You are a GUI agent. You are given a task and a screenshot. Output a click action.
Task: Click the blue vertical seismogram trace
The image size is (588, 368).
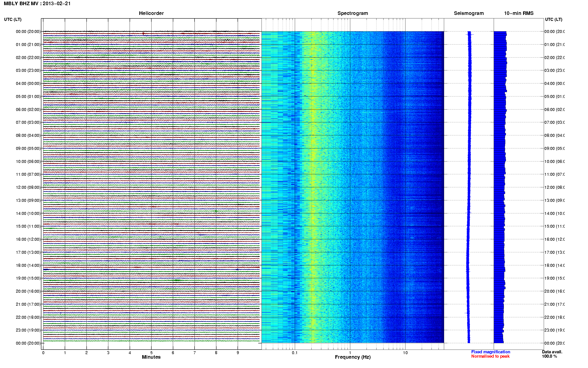(469, 187)
